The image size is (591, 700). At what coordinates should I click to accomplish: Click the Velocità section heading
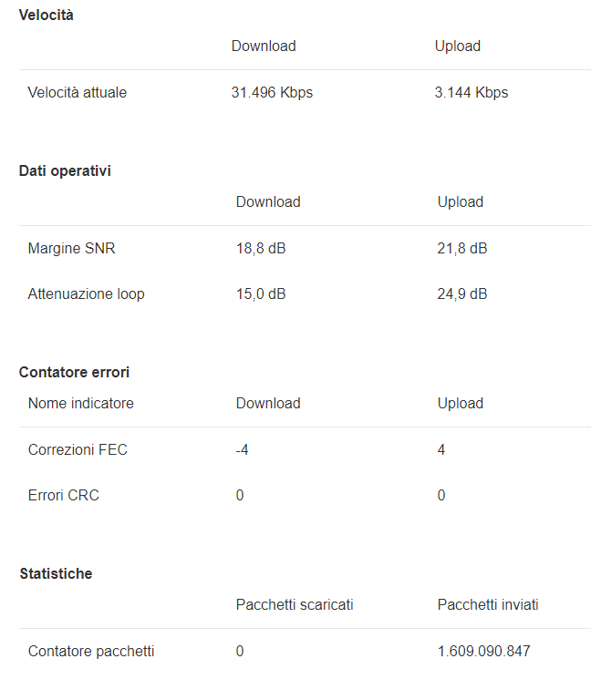point(47,15)
